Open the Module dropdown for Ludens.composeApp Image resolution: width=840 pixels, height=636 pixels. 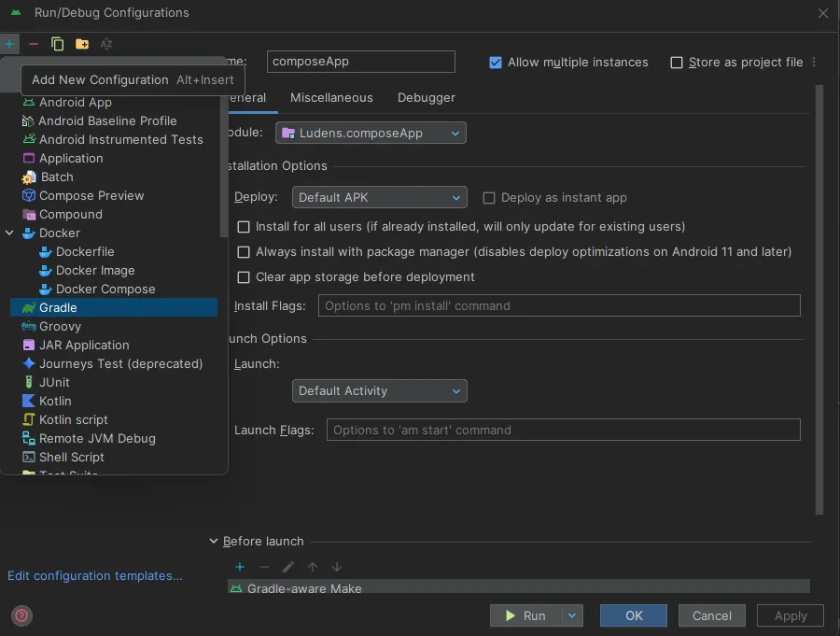point(371,133)
